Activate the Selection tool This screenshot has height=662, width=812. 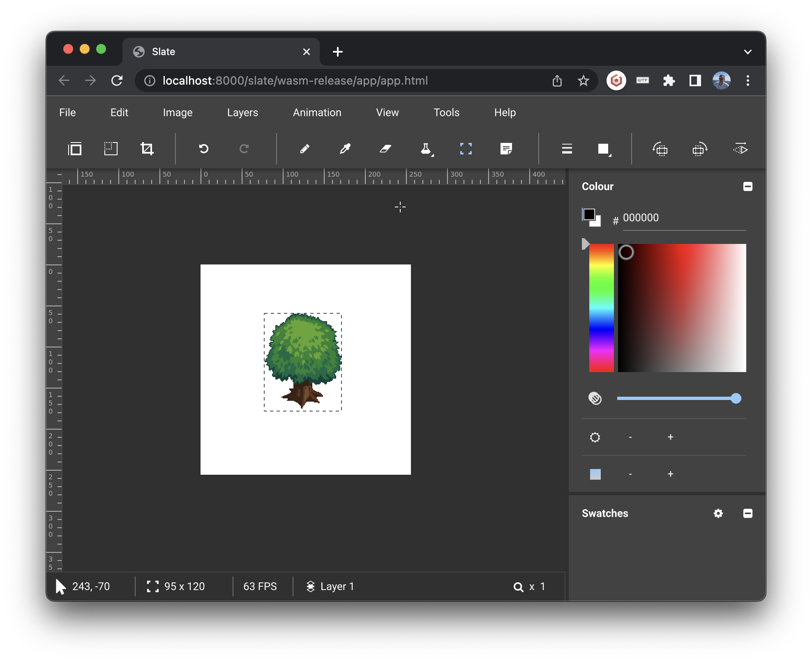click(466, 149)
